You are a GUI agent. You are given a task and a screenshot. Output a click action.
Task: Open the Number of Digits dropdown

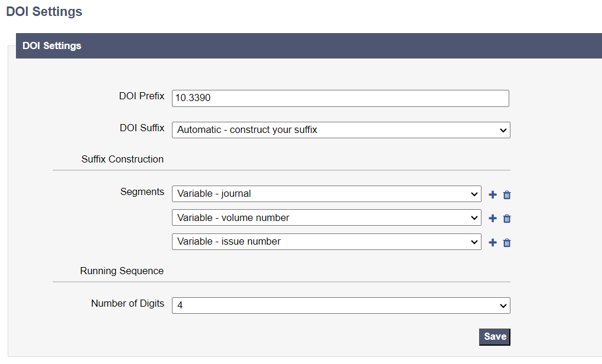[340, 305]
